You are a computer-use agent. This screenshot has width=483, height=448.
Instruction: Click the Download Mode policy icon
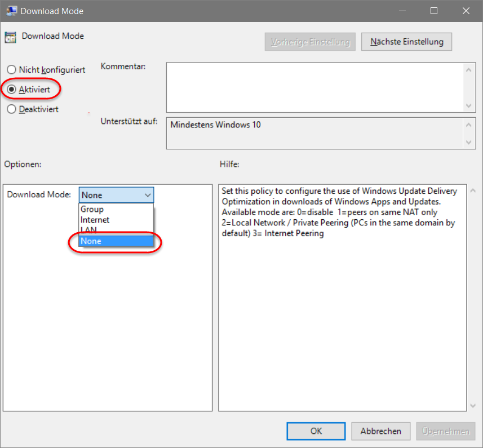(x=10, y=37)
